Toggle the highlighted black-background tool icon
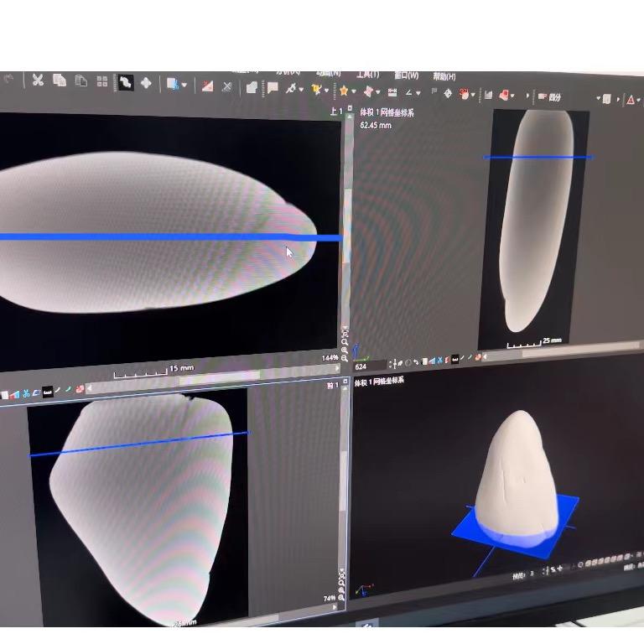Screen dimensions: 644x644 125,82
